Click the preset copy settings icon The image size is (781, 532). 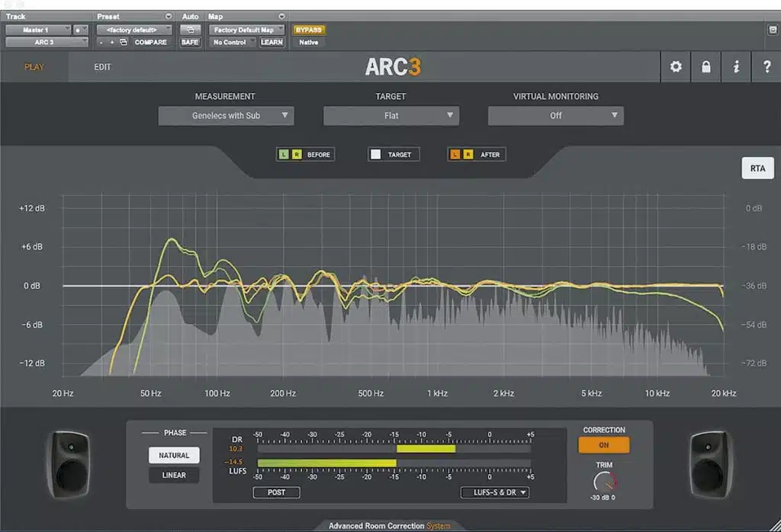click(x=124, y=43)
